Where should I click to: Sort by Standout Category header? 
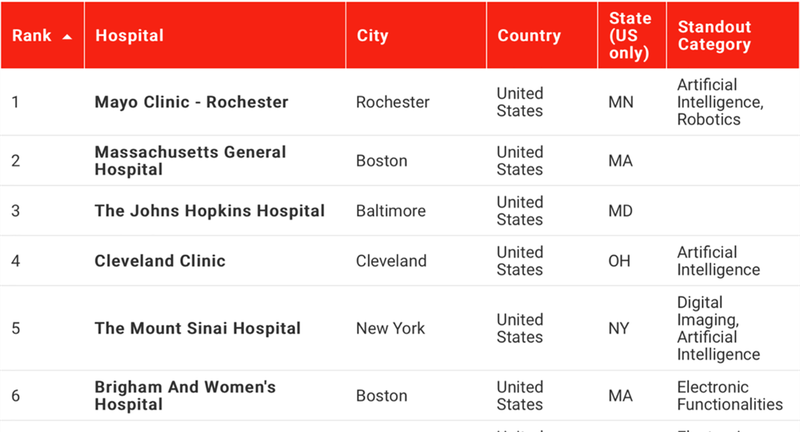714,36
